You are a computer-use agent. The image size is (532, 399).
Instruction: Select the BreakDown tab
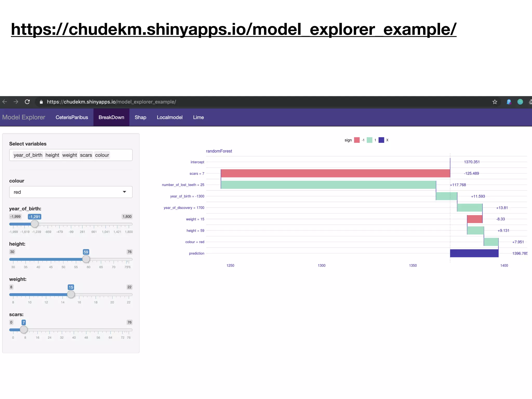111,117
